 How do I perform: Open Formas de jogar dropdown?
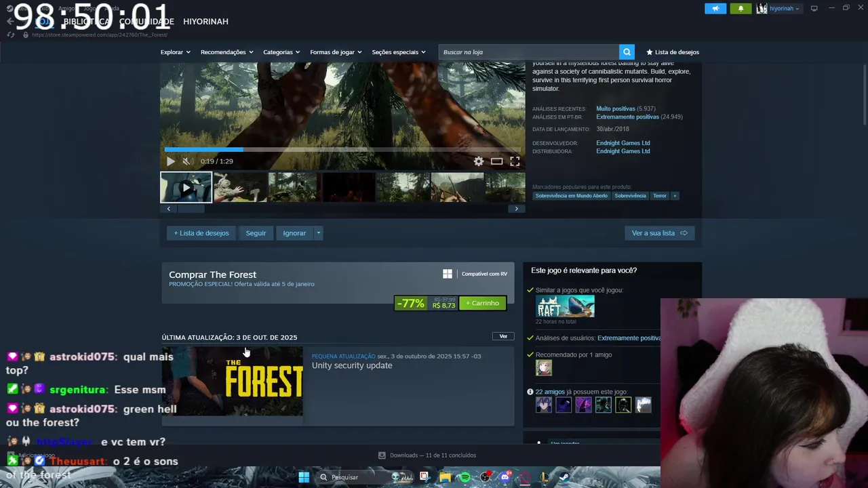coord(336,52)
